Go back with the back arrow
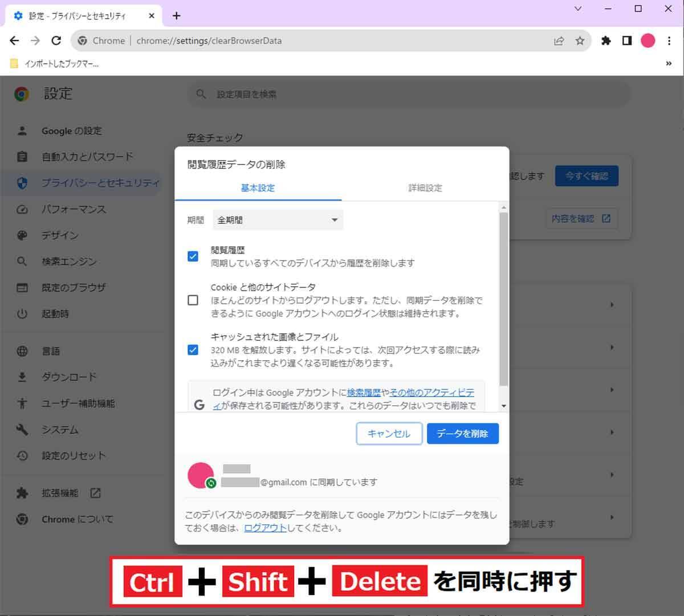This screenshot has height=616, width=684. pos(14,40)
